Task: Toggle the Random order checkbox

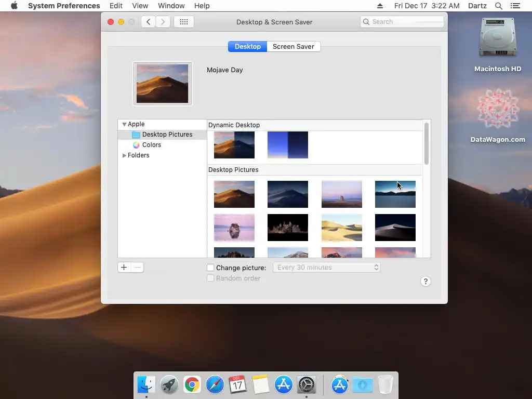Action: (210, 278)
